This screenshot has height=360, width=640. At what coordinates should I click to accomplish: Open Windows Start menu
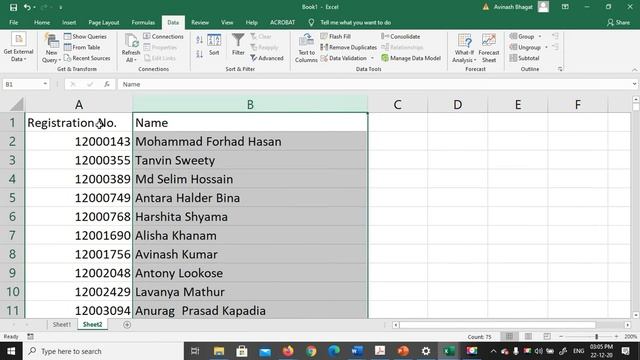point(11,351)
